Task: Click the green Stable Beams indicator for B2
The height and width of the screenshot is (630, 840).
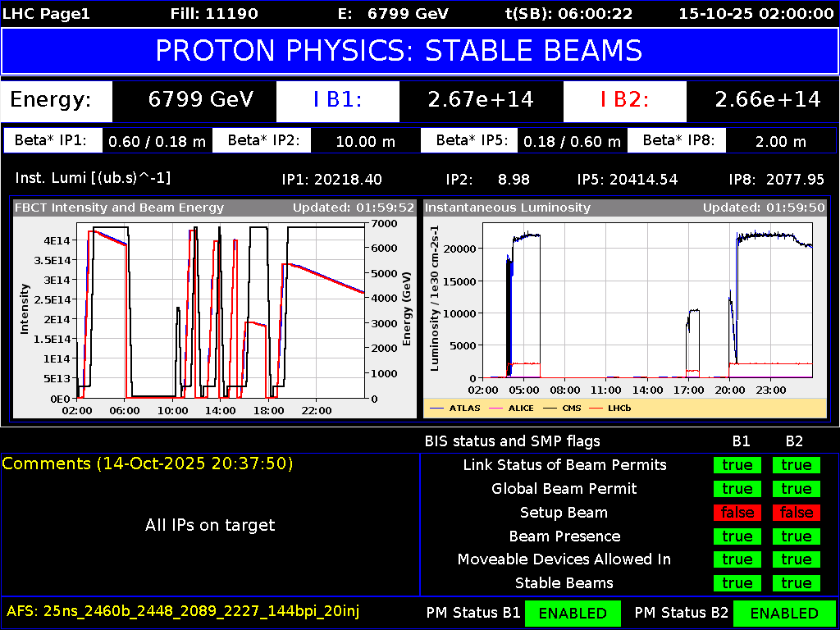Action: 795,583
